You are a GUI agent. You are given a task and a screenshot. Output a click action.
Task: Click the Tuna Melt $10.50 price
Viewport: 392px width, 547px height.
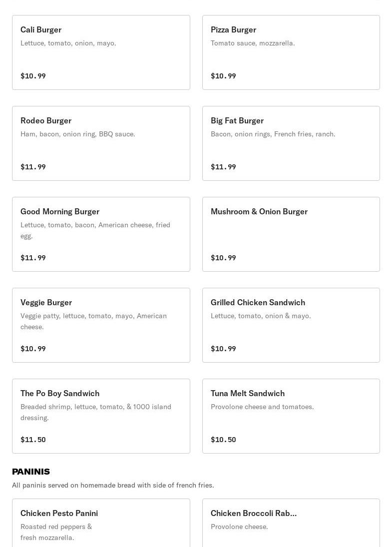tap(223, 440)
